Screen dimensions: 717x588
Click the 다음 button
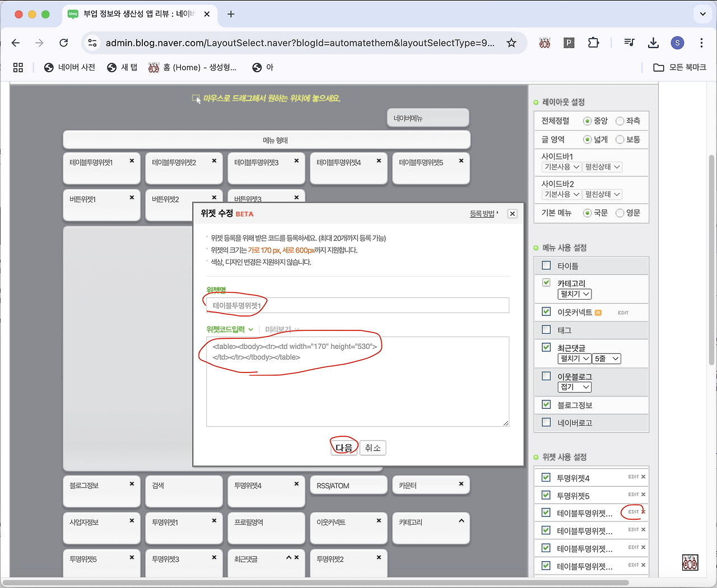pyautogui.click(x=344, y=447)
